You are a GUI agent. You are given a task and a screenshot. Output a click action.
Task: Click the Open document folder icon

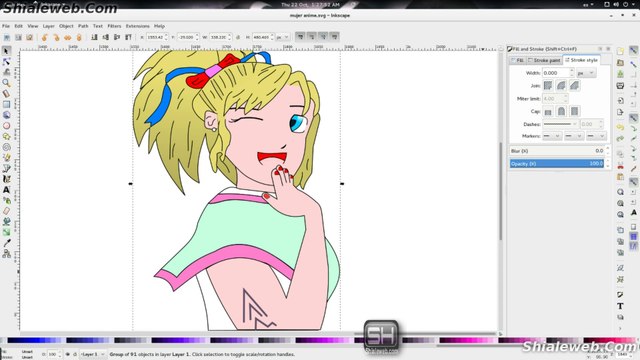click(620, 63)
